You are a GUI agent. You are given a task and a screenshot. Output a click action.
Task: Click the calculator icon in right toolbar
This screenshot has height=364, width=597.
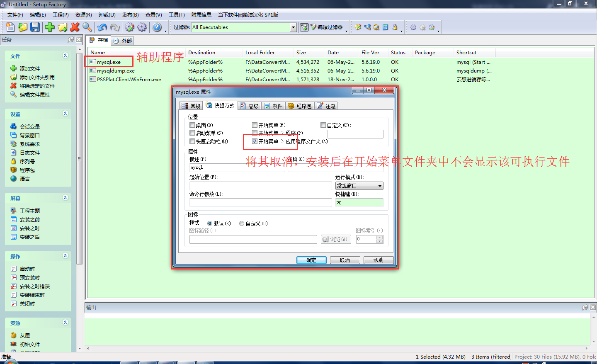[x=386, y=27]
